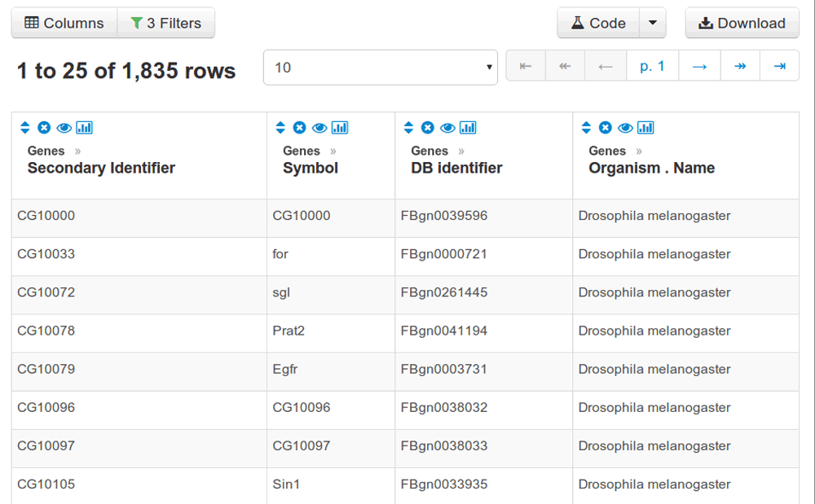
Task: Sort by Organism Name column
Action: [x=586, y=128]
